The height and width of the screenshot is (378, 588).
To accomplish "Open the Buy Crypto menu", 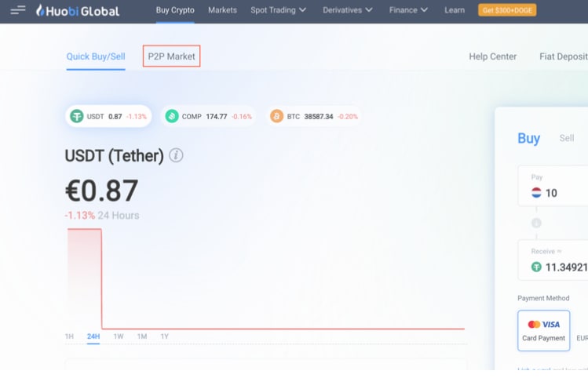I will tap(175, 10).
